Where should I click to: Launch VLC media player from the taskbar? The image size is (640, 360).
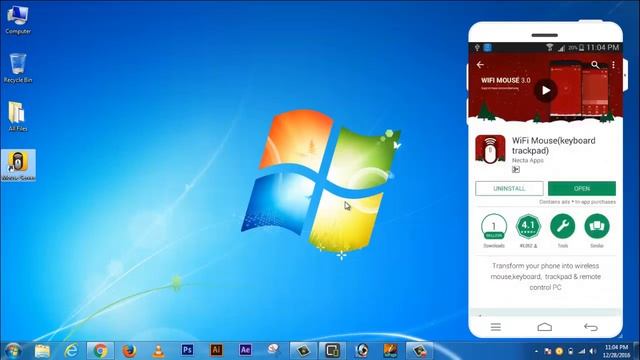tap(158, 351)
